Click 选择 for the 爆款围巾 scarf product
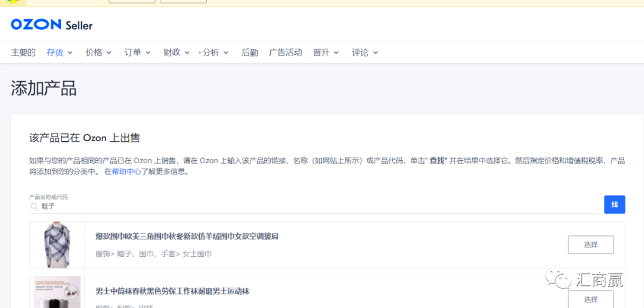644x308 pixels. (590, 245)
